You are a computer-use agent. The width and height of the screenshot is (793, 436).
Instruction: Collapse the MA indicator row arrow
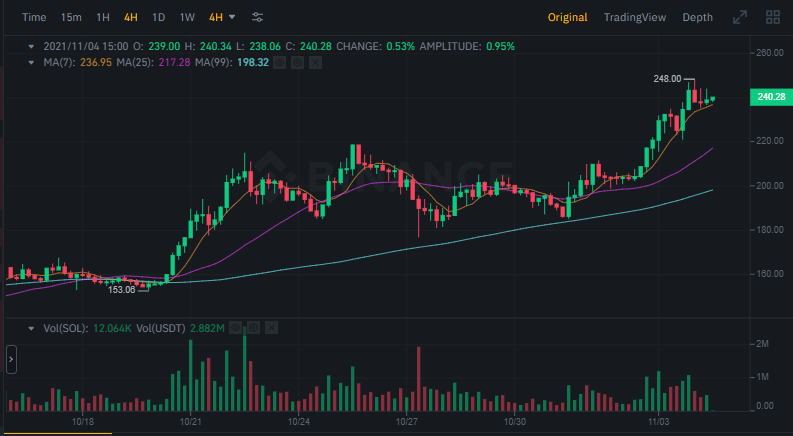coord(31,62)
